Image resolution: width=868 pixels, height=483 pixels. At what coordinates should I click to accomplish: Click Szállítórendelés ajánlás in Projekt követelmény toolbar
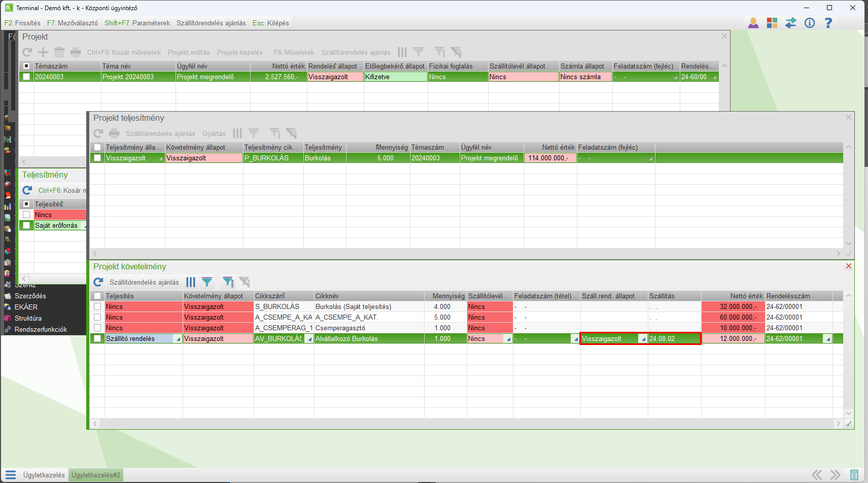144,282
